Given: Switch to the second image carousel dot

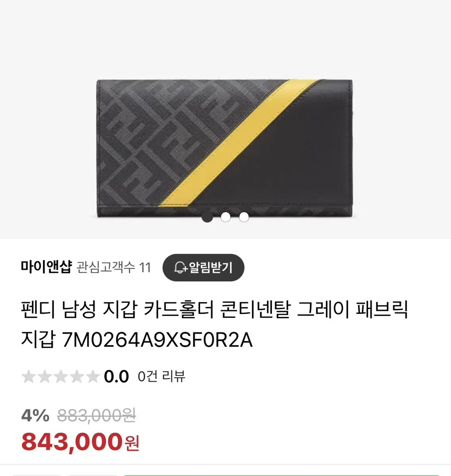Looking at the screenshot, I should [225, 217].
